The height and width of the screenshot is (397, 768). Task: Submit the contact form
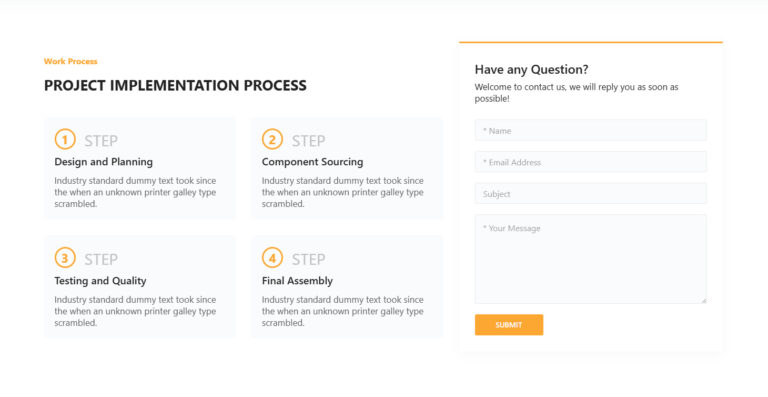coord(509,325)
